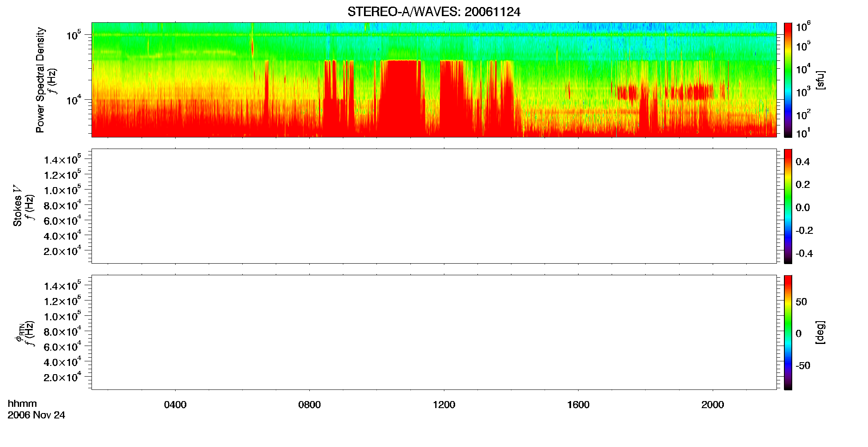Click the -50 degree colorbar tick label
The height and width of the screenshot is (447, 868).
click(803, 365)
